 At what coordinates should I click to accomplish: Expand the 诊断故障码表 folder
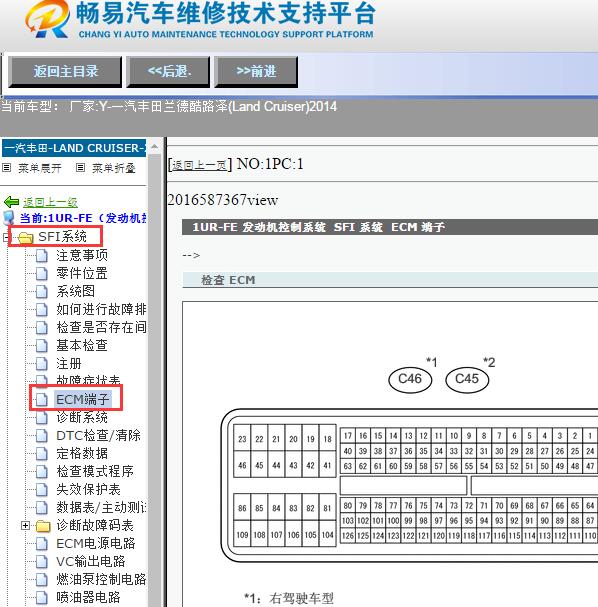coord(25,525)
